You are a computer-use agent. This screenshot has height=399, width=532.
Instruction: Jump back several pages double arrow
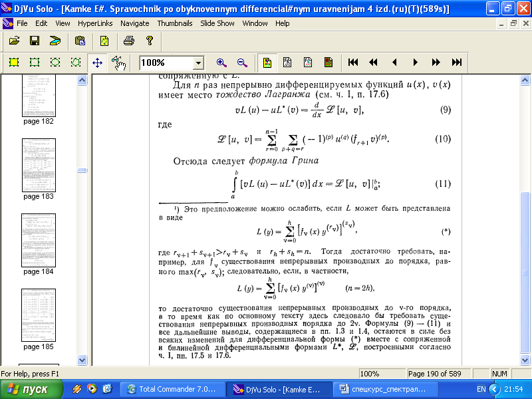pos(373,63)
